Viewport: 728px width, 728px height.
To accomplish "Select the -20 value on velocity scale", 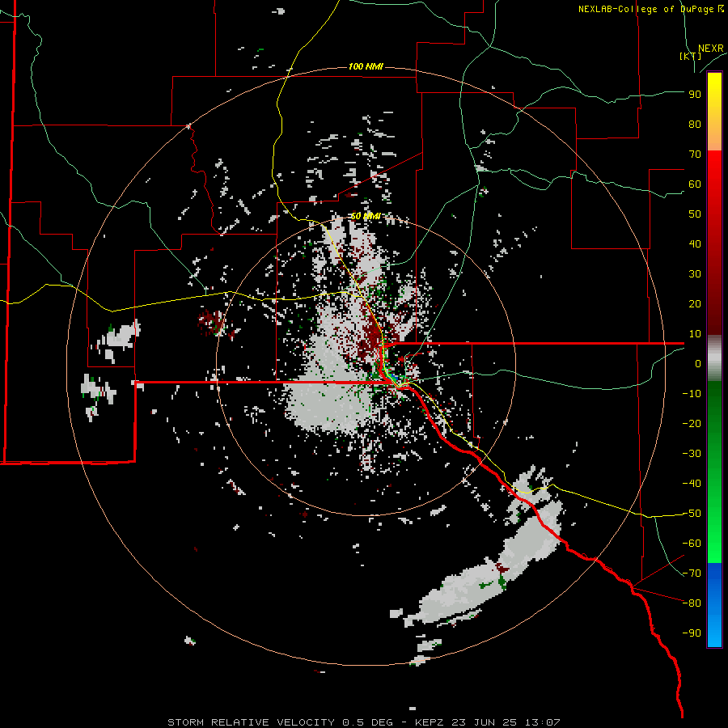I will point(692,423).
